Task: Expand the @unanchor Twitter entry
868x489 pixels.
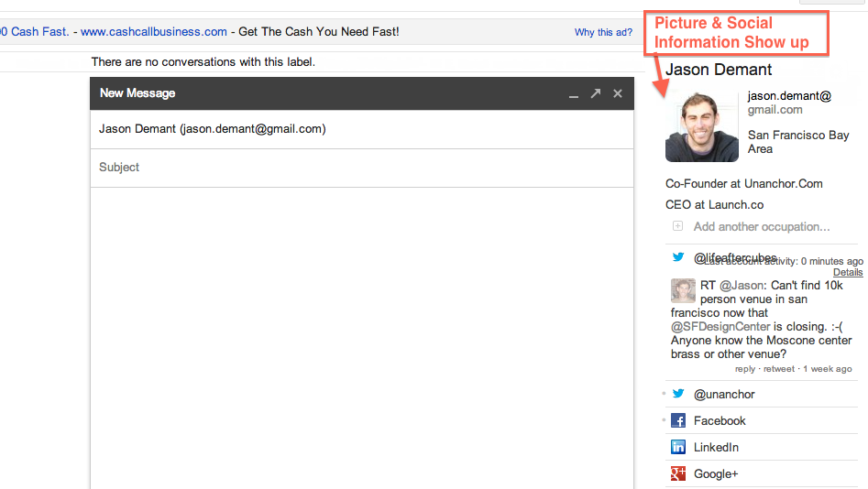Action: point(724,395)
